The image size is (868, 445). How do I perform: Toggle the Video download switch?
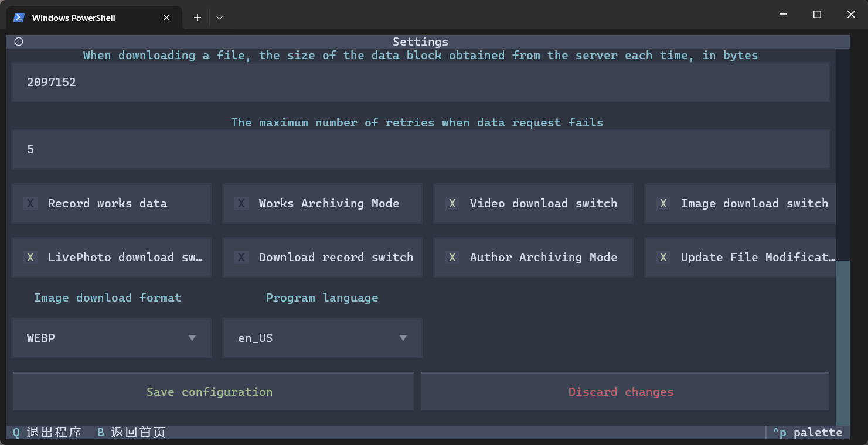point(452,203)
